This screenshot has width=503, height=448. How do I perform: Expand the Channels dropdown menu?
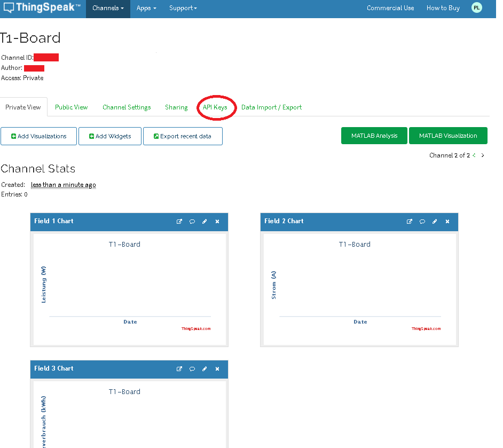[x=108, y=8]
